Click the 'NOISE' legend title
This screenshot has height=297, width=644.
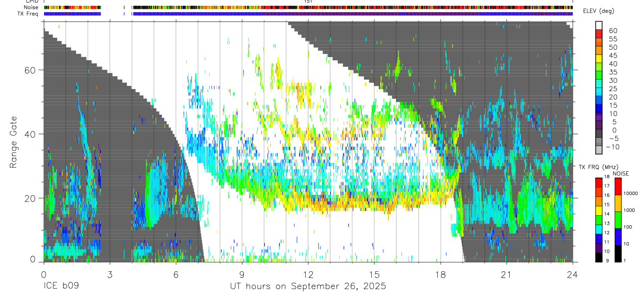[x=621, y=173]
